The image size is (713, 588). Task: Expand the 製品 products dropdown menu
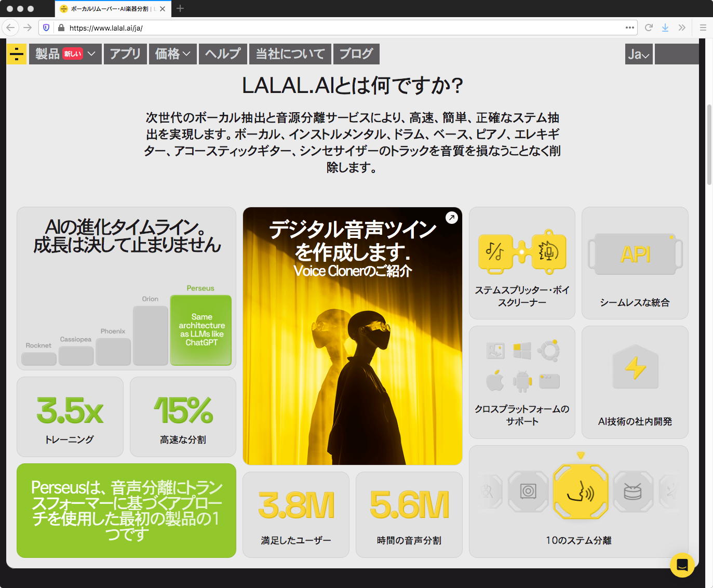tap(65, 54)
